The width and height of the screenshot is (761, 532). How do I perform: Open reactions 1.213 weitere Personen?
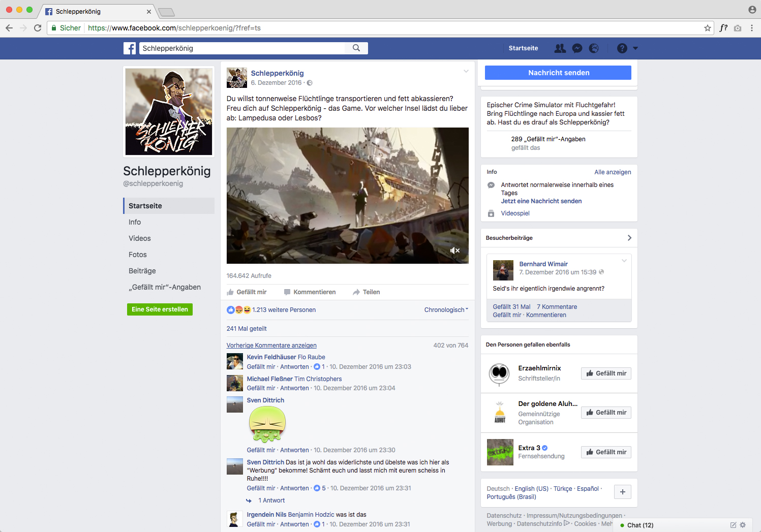tap(284, 310)
